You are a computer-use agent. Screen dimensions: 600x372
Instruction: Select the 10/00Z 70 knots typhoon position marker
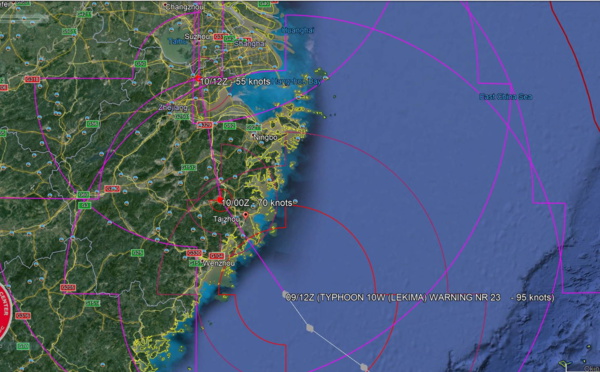pyautogui.click(x=220, y=200)
